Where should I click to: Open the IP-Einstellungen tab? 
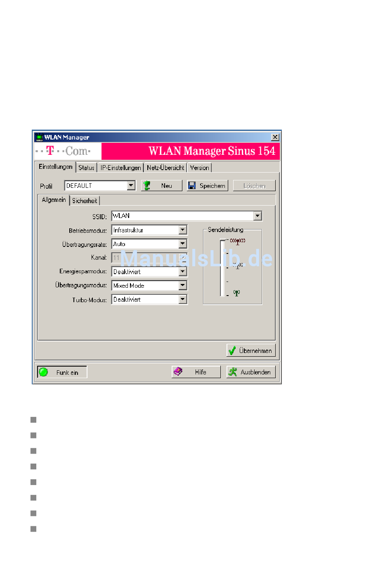tap(120, 168)
